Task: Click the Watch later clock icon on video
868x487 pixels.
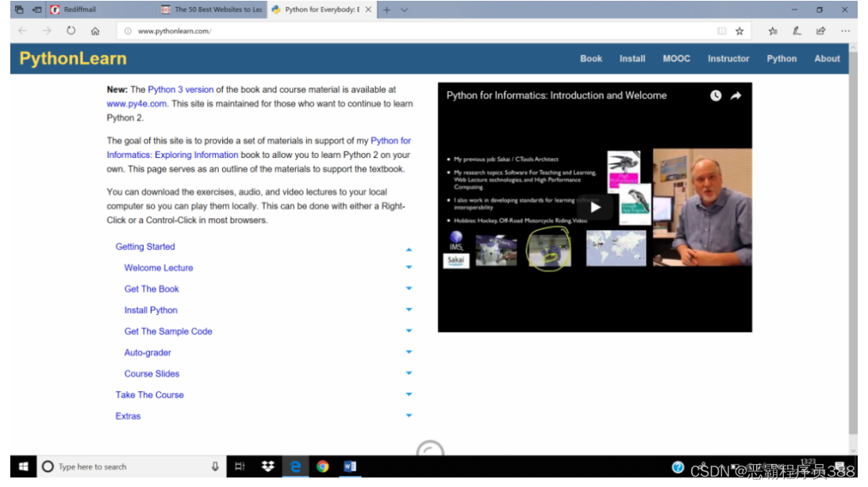Action: [716, 96]
